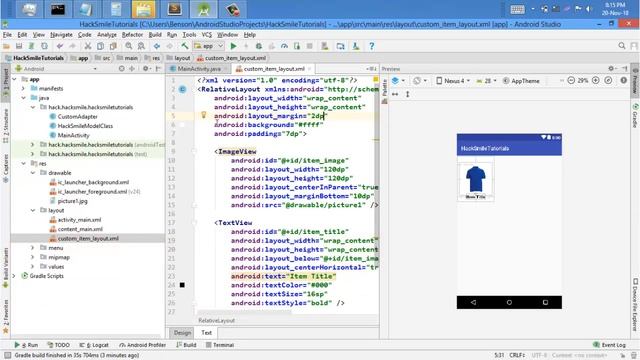Open the Nexus 4 device dropdown

tap(453, 81)
